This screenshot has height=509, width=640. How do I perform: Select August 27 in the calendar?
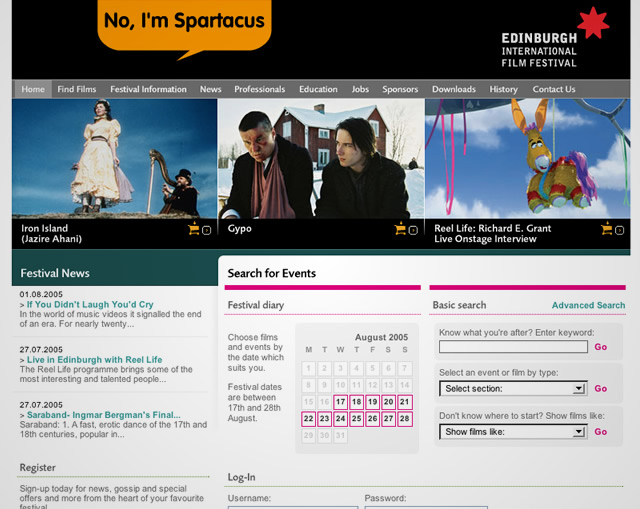coord(389,419)
